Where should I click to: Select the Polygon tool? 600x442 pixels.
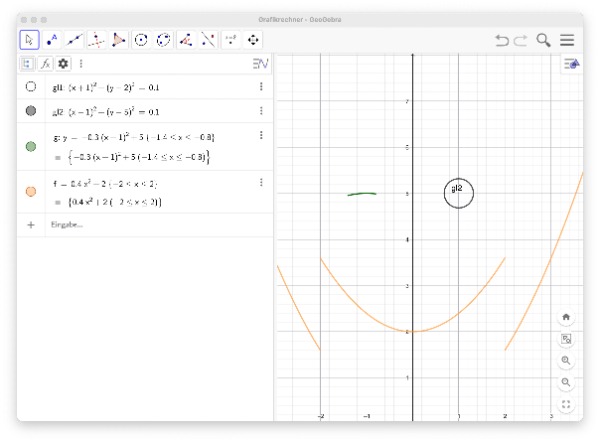click(119, 40)
